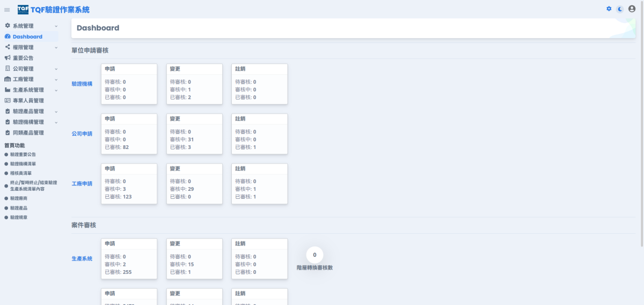The width and height of the screenshot is (644, 305).
Task: Open the 生產系統管理 menu item
Action: pyautogui.click(x=28, y=90)
